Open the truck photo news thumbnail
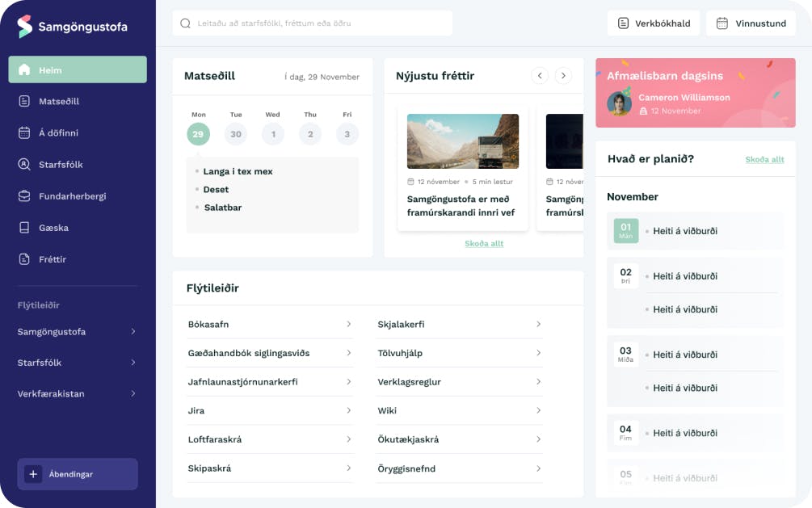Image resolution: width=812 pixels, height=508 pixels. pyautogui.click(x=463, y=141)
